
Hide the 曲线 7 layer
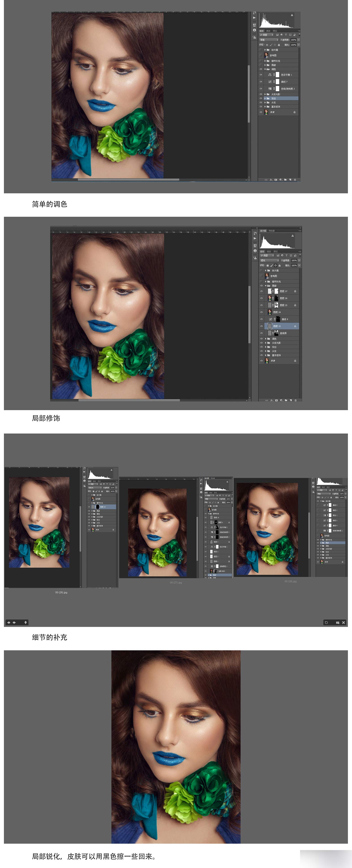261,81
